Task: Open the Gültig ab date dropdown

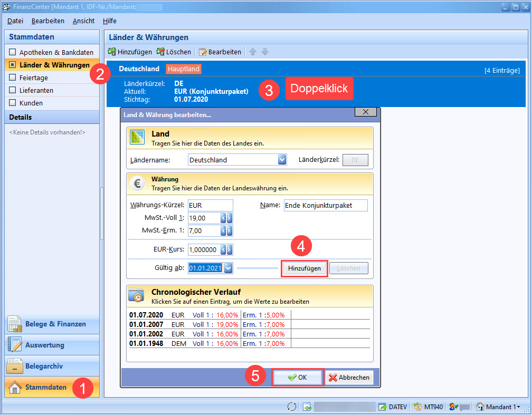Action: tap(228, 268)
